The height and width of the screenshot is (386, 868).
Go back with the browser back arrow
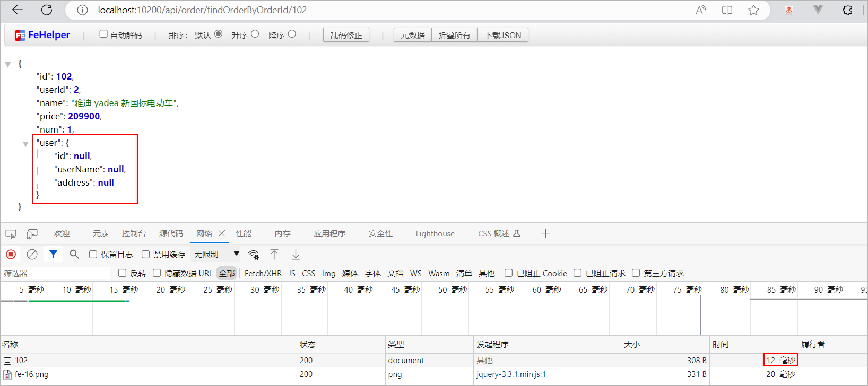(x=18, y=10)
